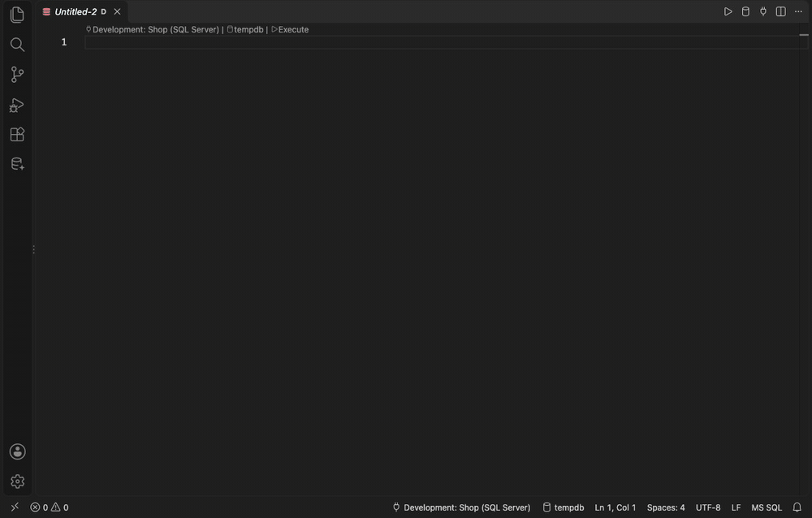Click the Execute code lens link
Image resolution: width=812 pixels, height=518 pixels.
point(290,29)
